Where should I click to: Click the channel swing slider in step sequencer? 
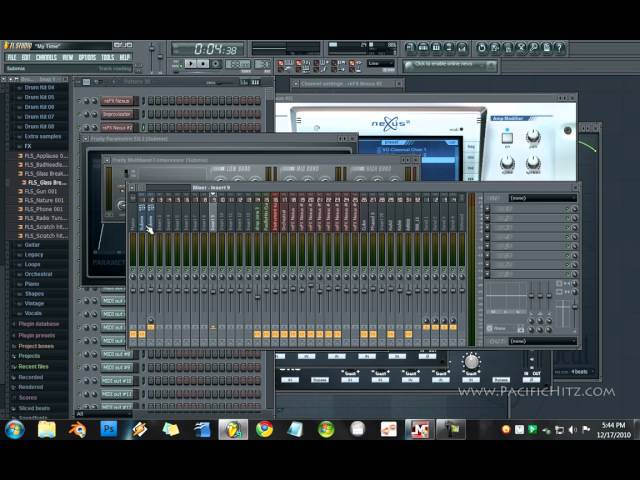coord(222,82)
